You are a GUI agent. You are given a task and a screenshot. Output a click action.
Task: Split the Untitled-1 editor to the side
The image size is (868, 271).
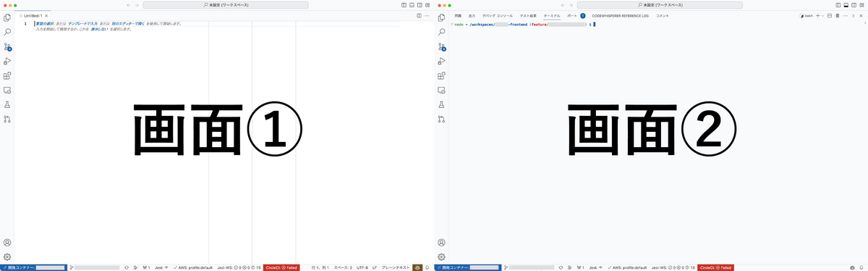[x=419, y=15]
